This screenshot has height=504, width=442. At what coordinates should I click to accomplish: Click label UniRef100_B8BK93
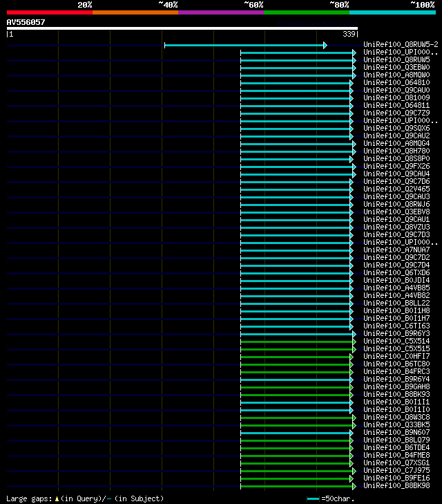(x=396, y=394)
